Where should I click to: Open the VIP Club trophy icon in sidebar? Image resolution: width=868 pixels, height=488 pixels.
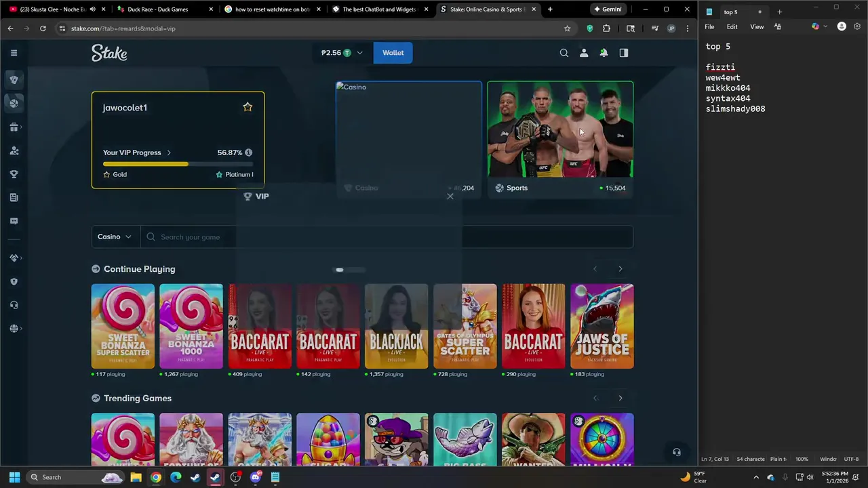[14, 174]
